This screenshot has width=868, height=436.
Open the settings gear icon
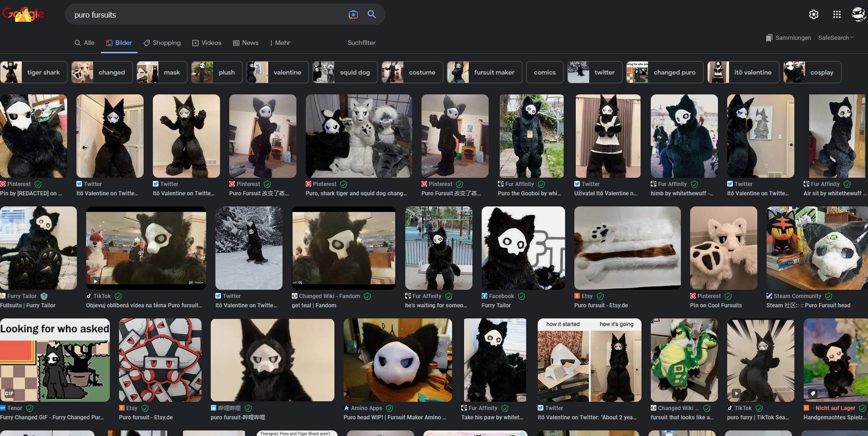pos(814,14)
